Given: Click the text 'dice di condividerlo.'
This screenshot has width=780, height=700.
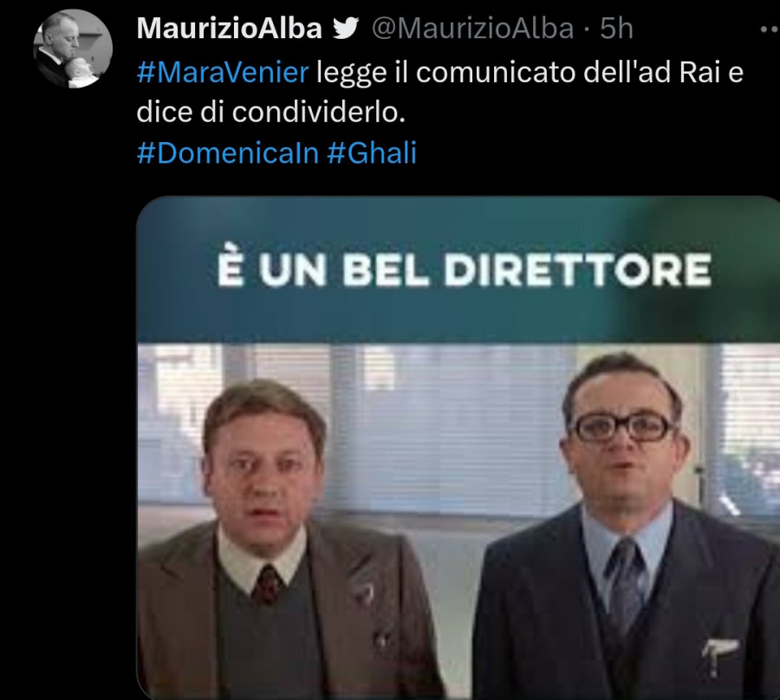Looking at the screenshot, I should click(271, 113).
